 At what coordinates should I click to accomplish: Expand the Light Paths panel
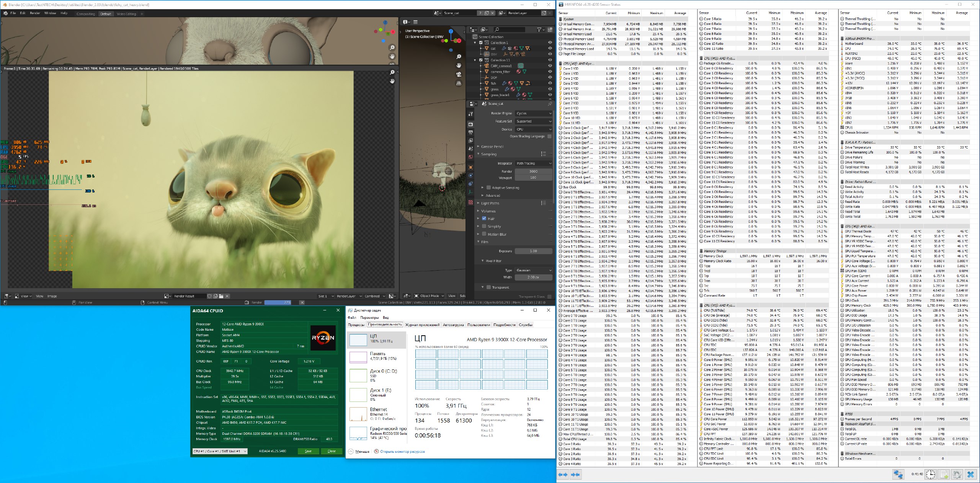click(490, 203)
